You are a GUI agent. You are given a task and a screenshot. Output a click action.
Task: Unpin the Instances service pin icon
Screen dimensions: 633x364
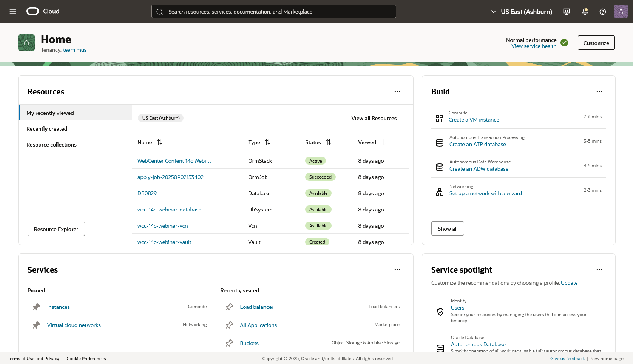coord(36,307)
